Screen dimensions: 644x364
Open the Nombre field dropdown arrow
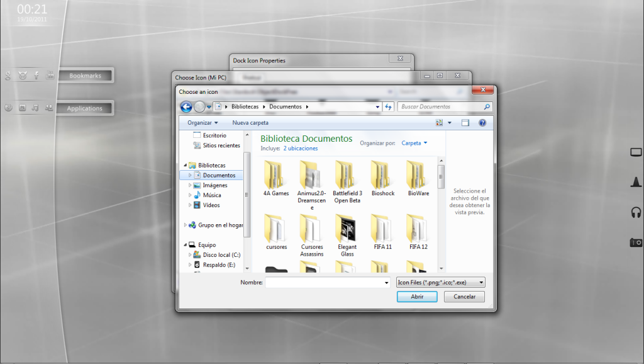click(386, 283)
